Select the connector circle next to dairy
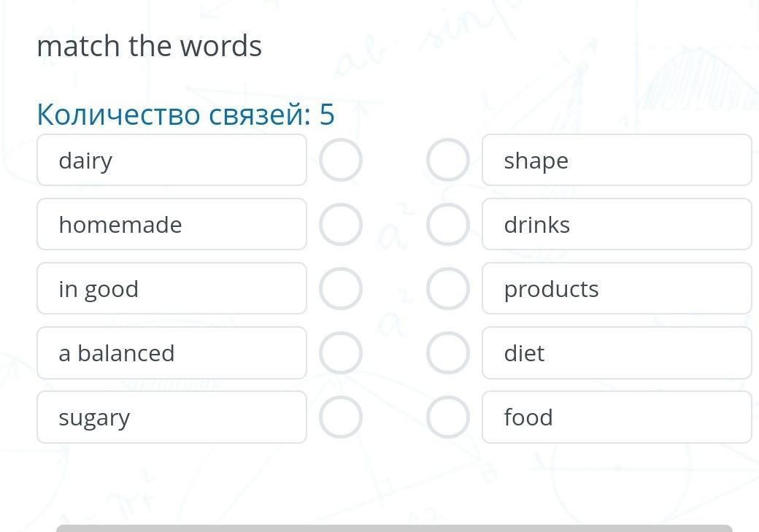Viewport: 759px width, 532px height. pos(341,160)
